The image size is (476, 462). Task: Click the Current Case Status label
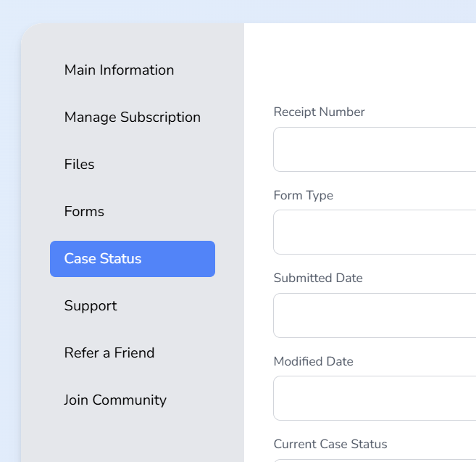(330, 445)
